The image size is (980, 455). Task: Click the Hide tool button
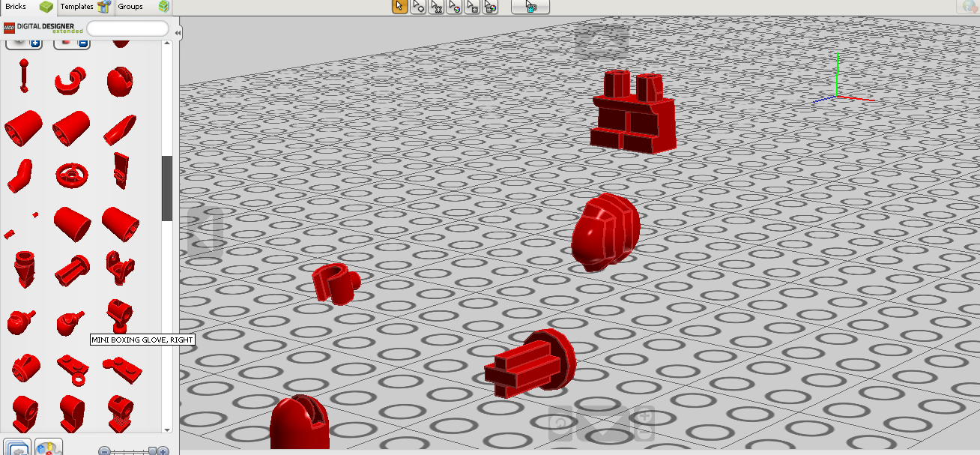click(530, 7)
